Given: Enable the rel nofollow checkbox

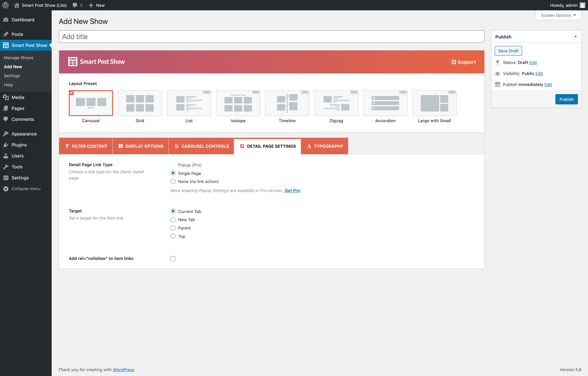Looking at the screenshot, I should pyautogui.click(x=173, y=258).
